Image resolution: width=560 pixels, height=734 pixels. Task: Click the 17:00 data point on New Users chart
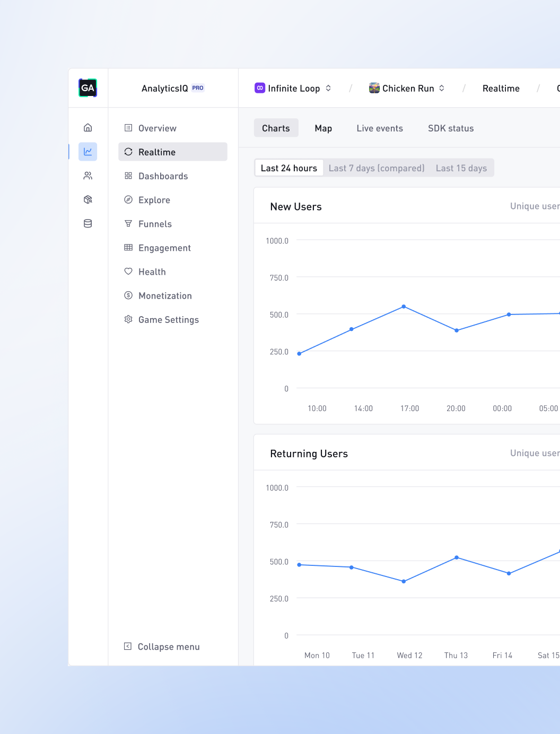click(404, 307)
